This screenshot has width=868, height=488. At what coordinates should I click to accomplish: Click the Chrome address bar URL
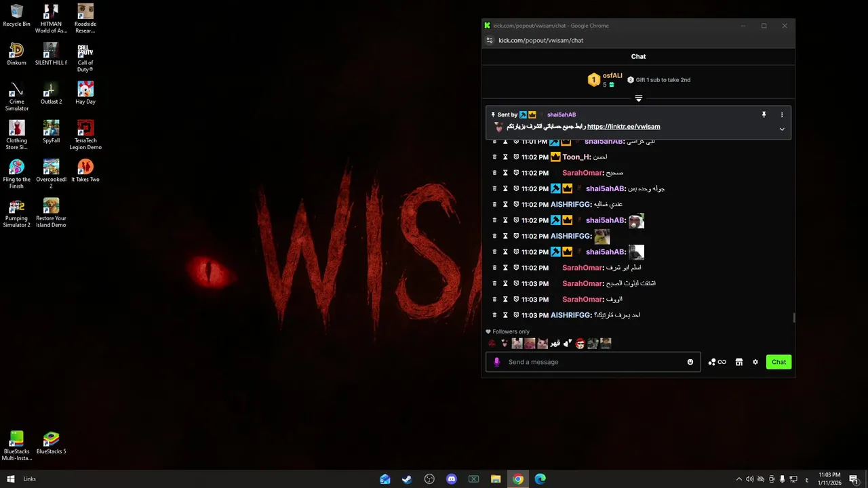click(541, 41)
